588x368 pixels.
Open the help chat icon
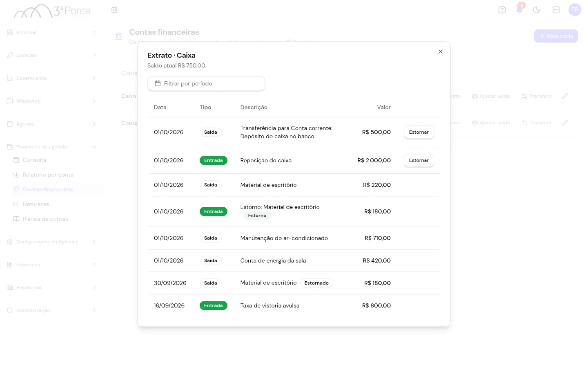pyautogui.click(x=502, y=10)
